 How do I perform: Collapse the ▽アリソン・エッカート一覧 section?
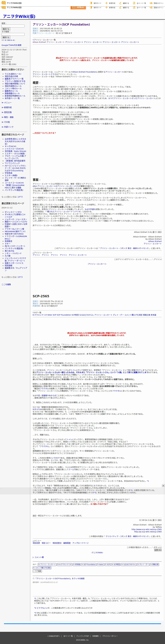pyautogui.click(x=44, y=40)
